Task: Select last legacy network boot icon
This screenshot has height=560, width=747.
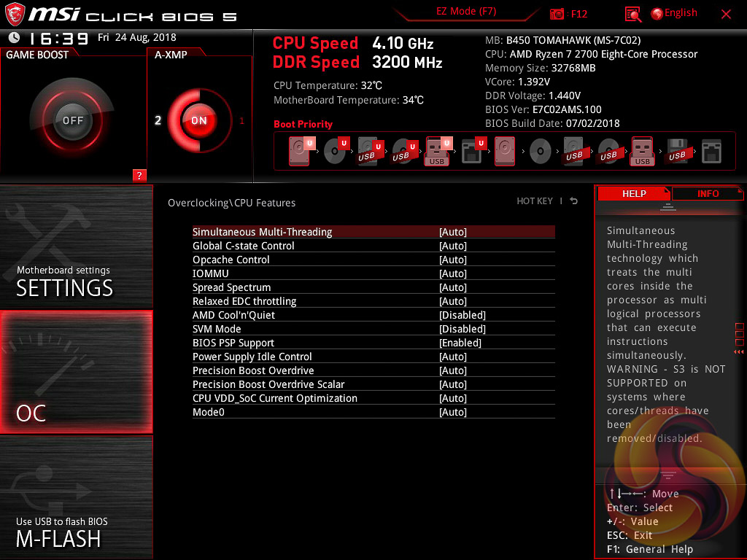Action: [712, 151]
